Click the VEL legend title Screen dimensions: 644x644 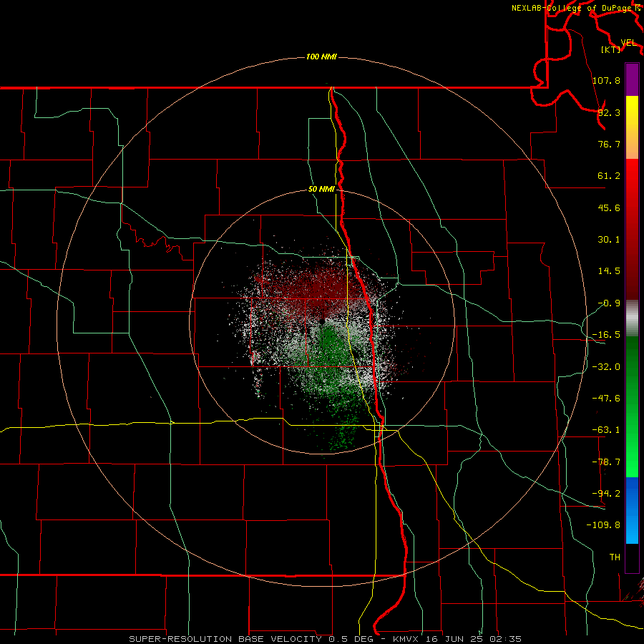pyautogui.click(x=629, y=43)
